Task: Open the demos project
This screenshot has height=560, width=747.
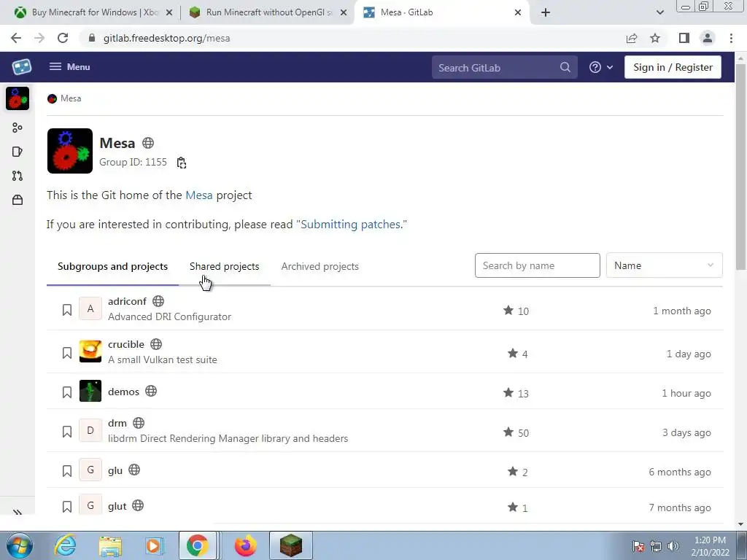Action: [x=124, y=392]
